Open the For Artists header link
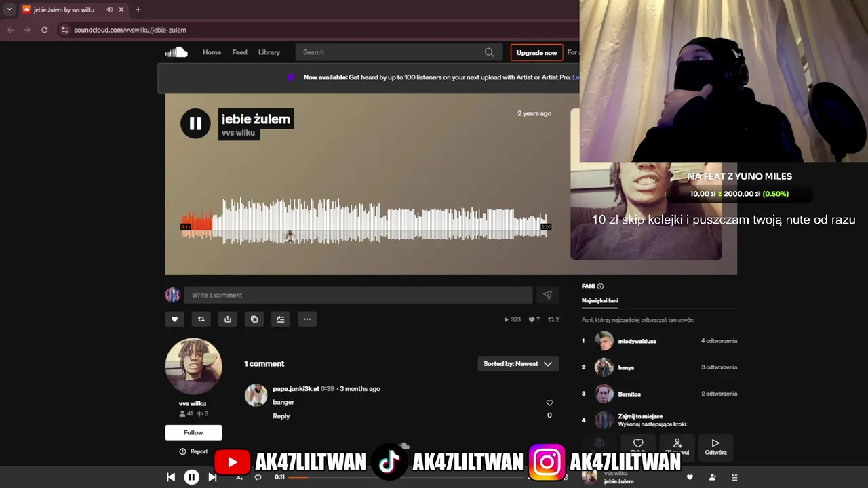Screen dimensions: 868x488 pos(573,52)
